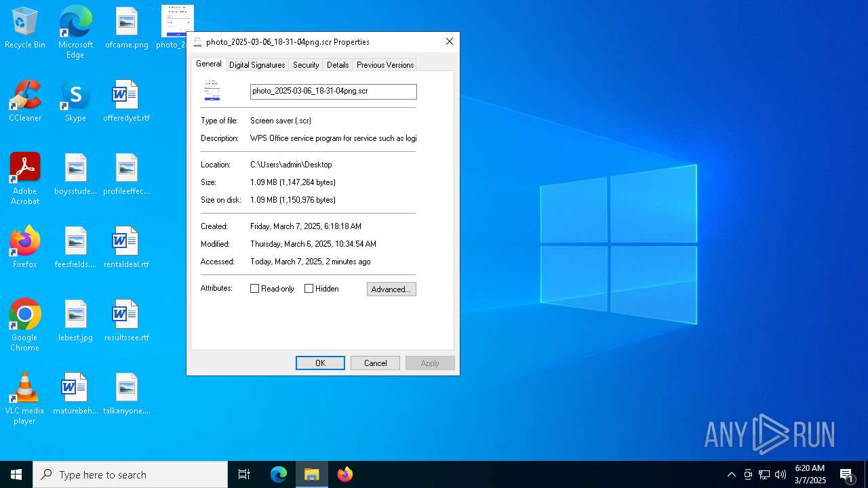Switch to the Details tab
Screen dimensions: 868x488
point(338,65)
